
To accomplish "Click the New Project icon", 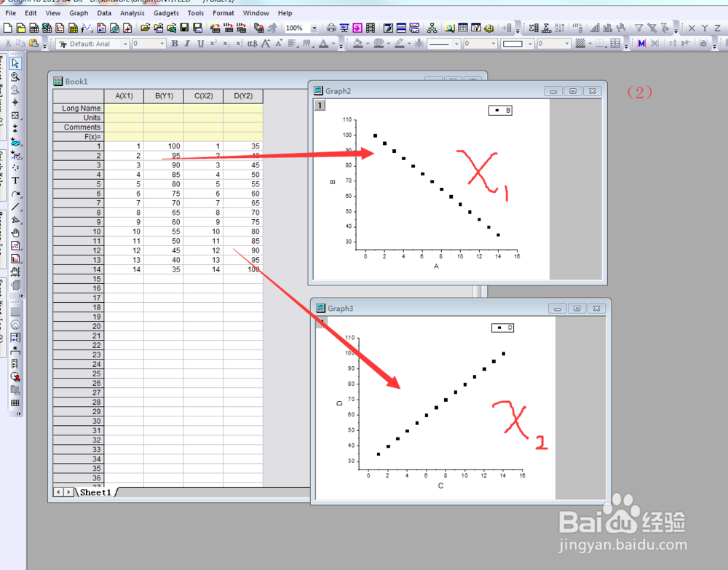I will click(7, 28).
